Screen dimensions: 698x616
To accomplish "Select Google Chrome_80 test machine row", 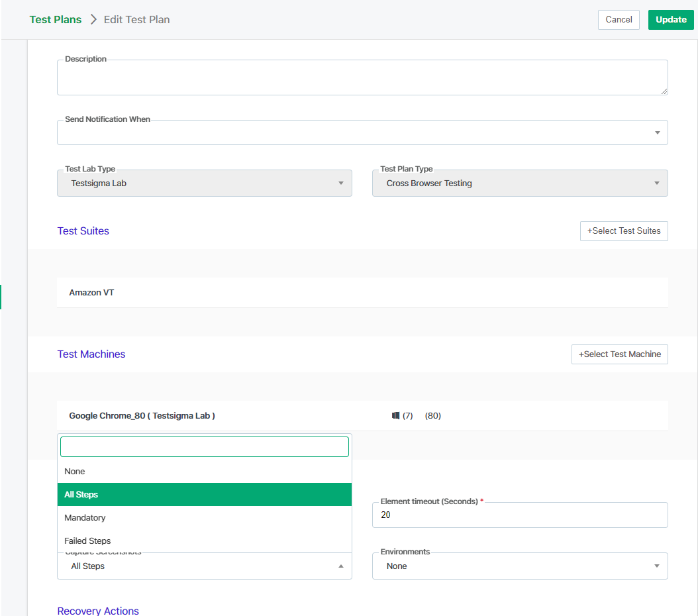I will click(362, 416).
